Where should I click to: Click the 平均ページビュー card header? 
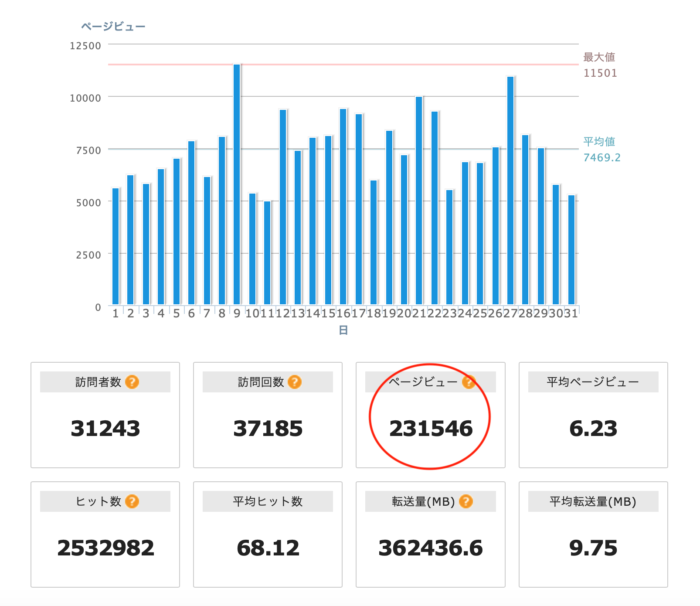pos(593,382)
